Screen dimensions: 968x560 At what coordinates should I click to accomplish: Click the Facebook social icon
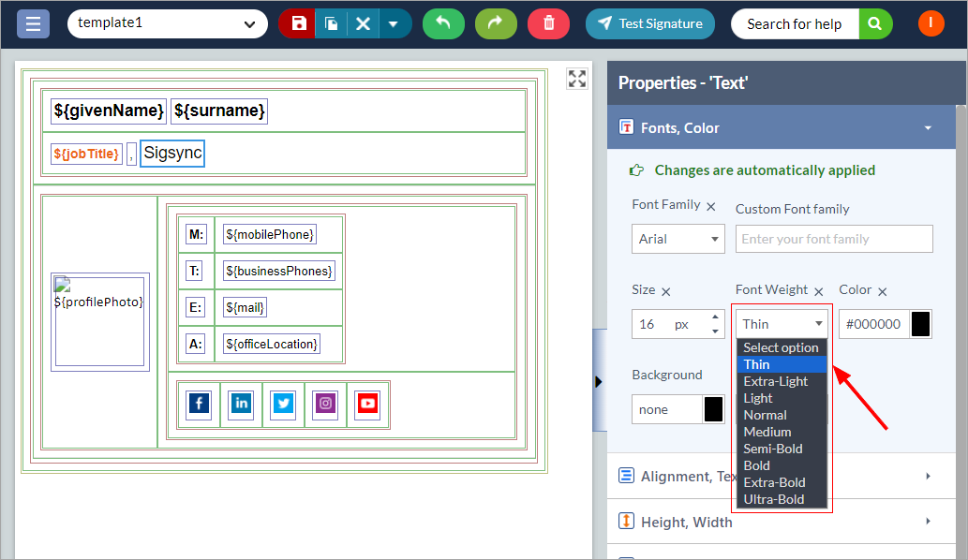click(x=199, y=404)
